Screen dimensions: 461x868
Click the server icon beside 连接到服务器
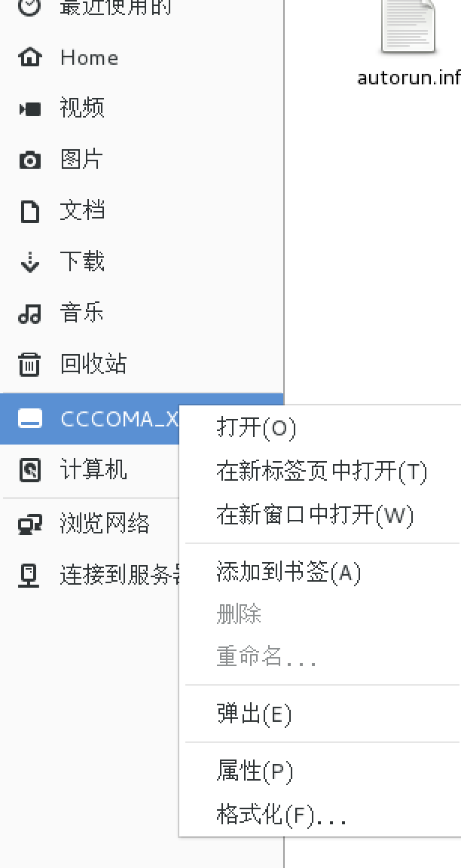30,576
